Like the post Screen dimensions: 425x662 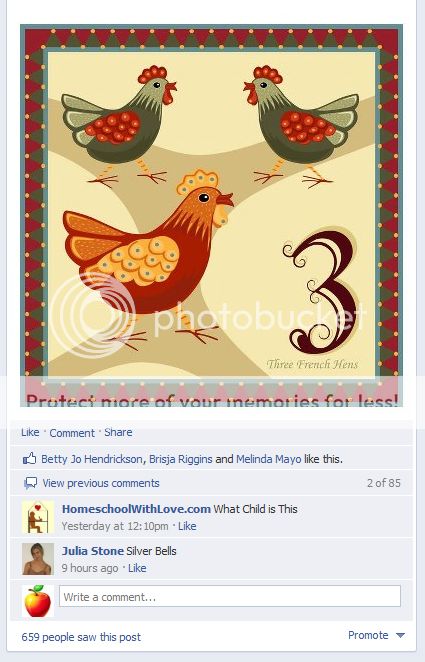[30, 432]
